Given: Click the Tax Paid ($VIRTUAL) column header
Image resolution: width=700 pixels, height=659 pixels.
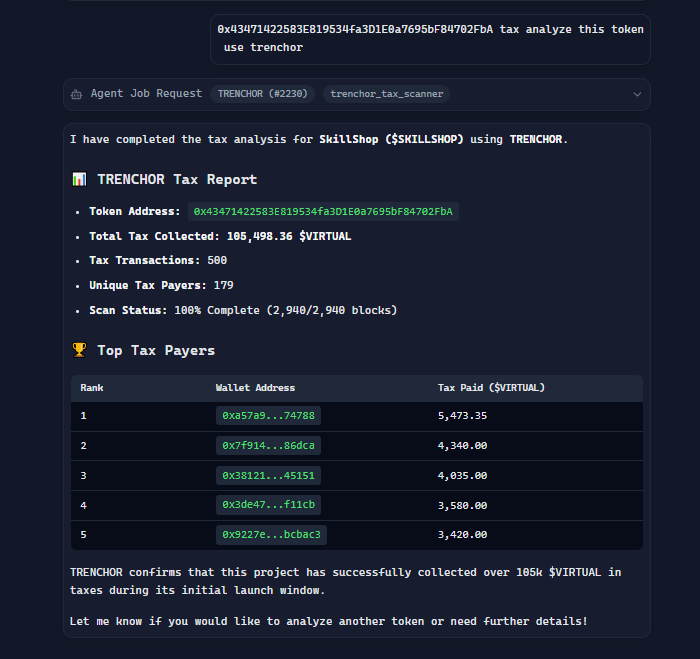Looking at the screenshot, I should point(491,388).
